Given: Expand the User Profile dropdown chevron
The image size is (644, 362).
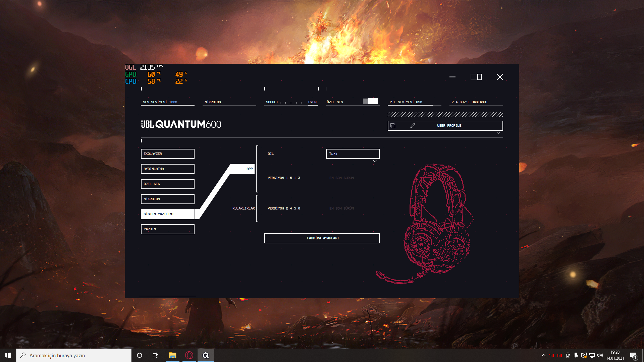Looking at the screenshot, I should click(x=498, y=133).
